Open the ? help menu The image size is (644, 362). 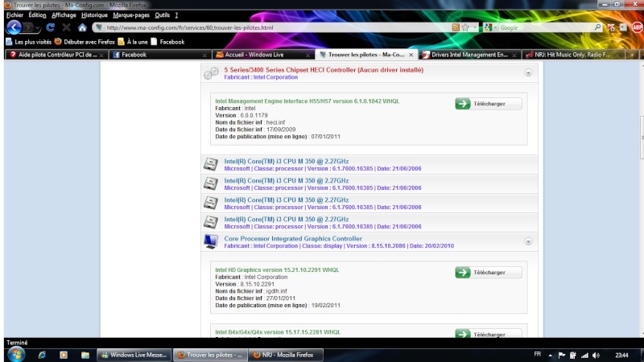(x=176, y=15)
